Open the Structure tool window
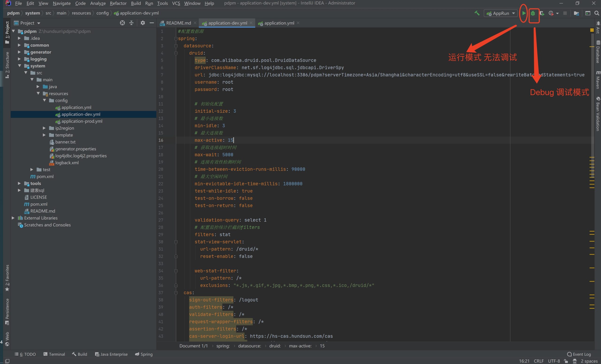 click(x=7, y=65)
